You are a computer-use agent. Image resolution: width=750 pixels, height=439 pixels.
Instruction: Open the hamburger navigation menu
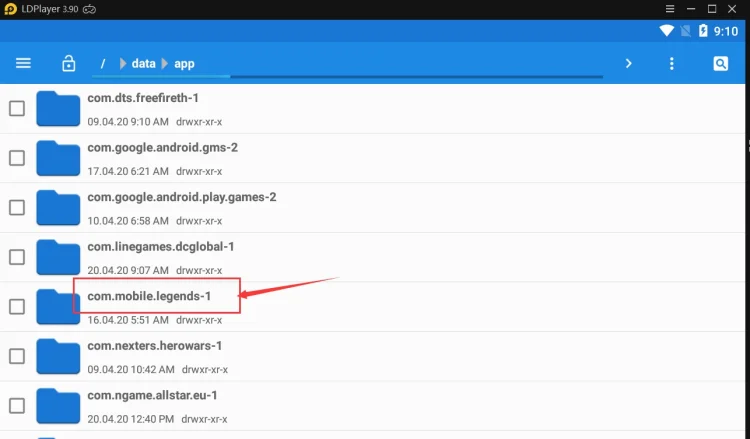pos(23,63)
